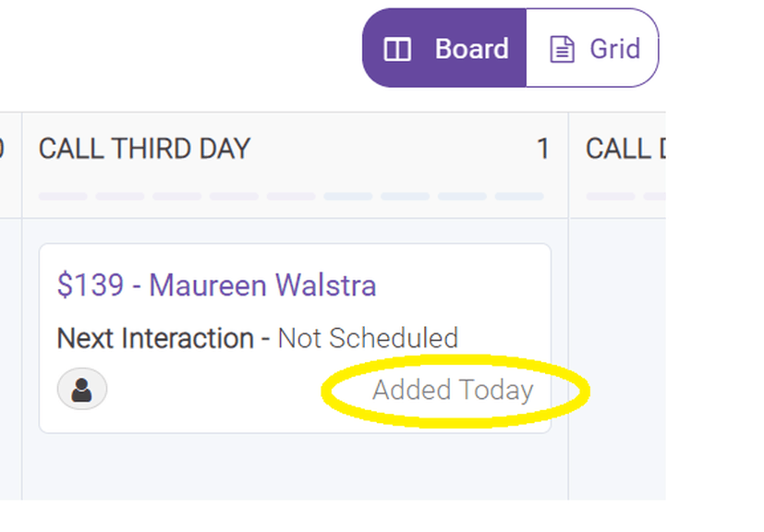764x532 pixels.
Task: Click progress segment under the CALL D column
Action: (611, 197)
